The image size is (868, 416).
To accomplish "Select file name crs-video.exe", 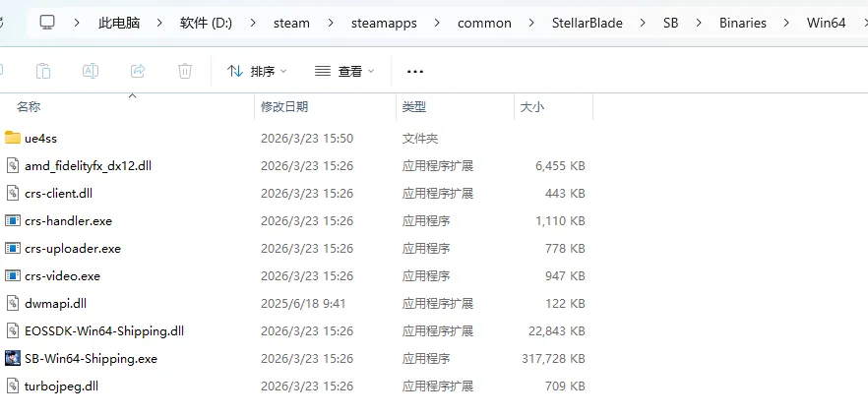I will coord(63,276).
